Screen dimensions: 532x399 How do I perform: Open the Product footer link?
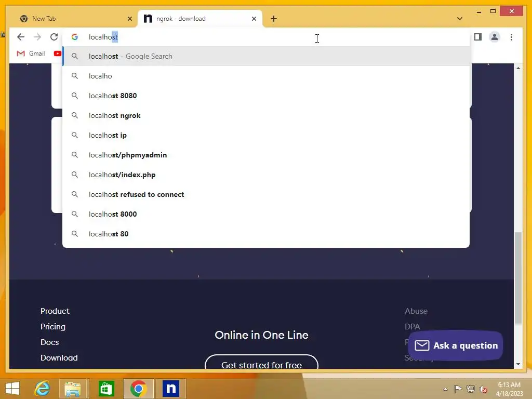tap(55, 311)
